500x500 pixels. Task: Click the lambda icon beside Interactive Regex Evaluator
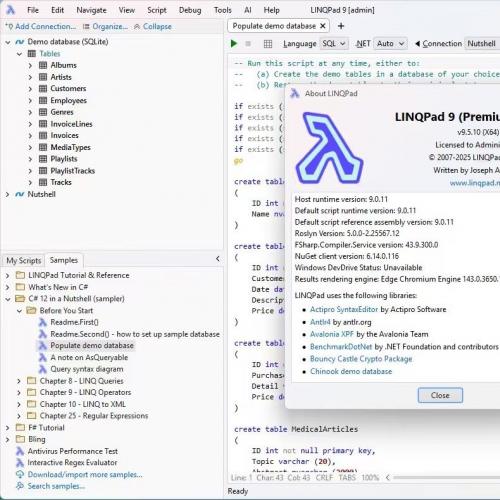point(20,463)
